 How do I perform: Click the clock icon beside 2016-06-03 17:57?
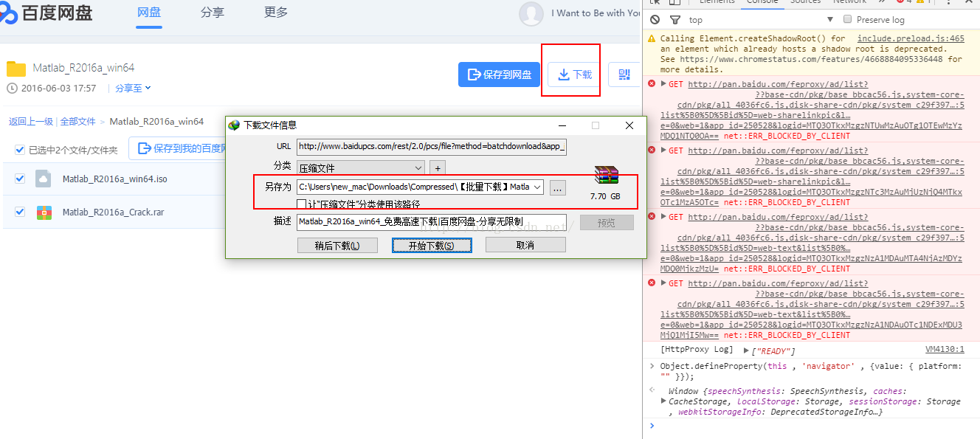tap(12, 88)
